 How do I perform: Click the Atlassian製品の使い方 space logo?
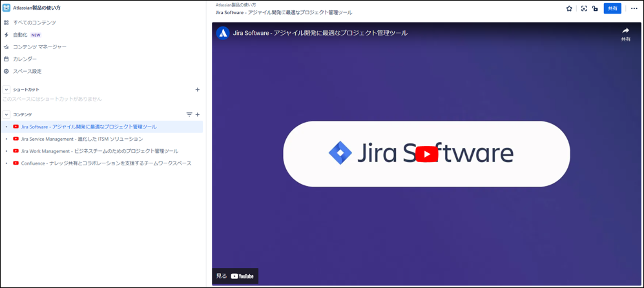(6, 8)
